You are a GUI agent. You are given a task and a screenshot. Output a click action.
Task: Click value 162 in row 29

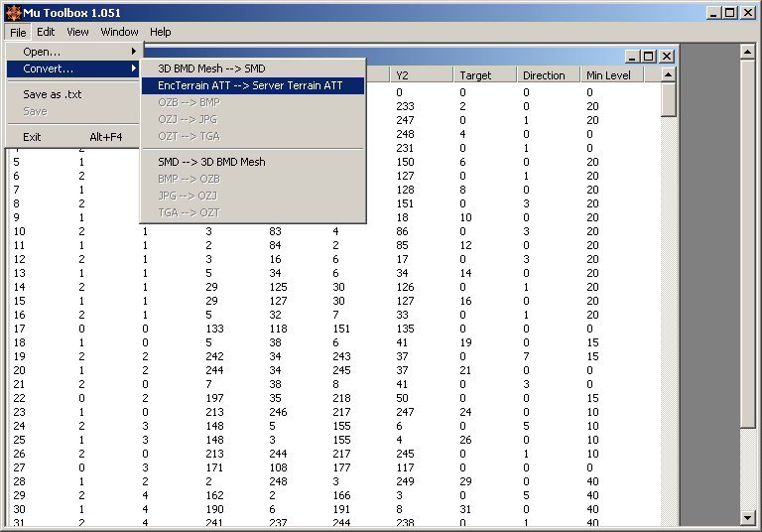[214, 495]
